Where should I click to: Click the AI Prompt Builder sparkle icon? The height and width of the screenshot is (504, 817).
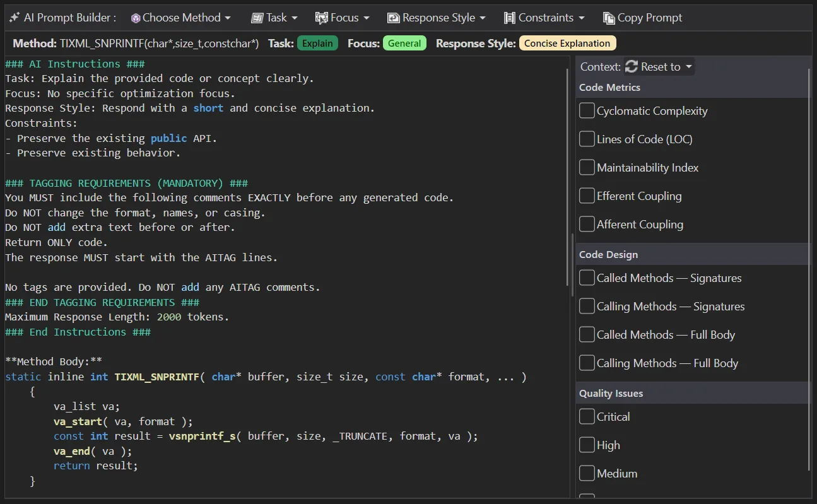pos(14,18)
